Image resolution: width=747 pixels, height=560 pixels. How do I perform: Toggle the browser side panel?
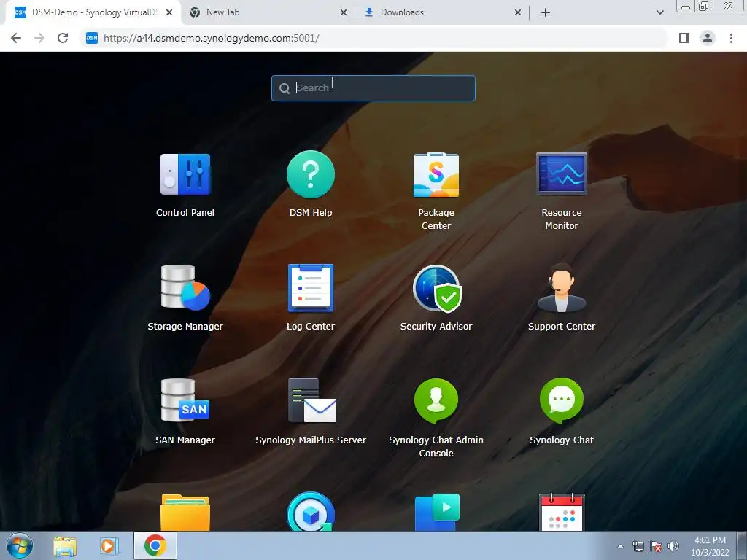point(684,38)
